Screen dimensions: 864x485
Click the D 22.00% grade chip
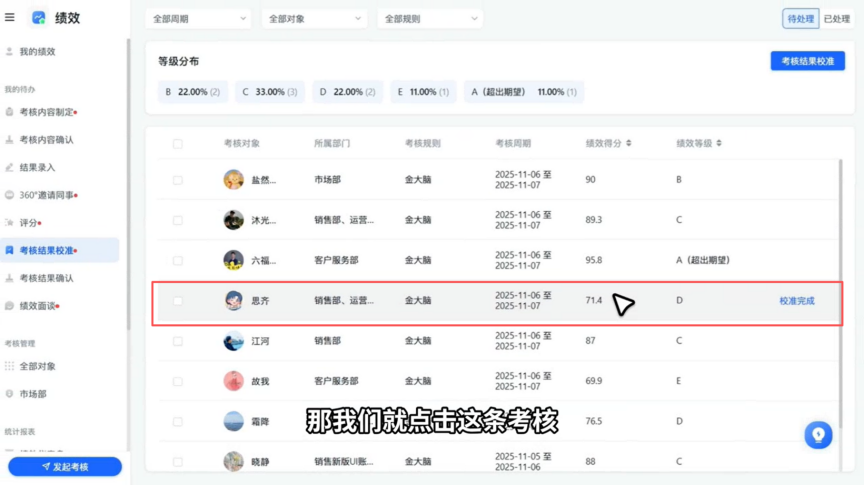348,92
